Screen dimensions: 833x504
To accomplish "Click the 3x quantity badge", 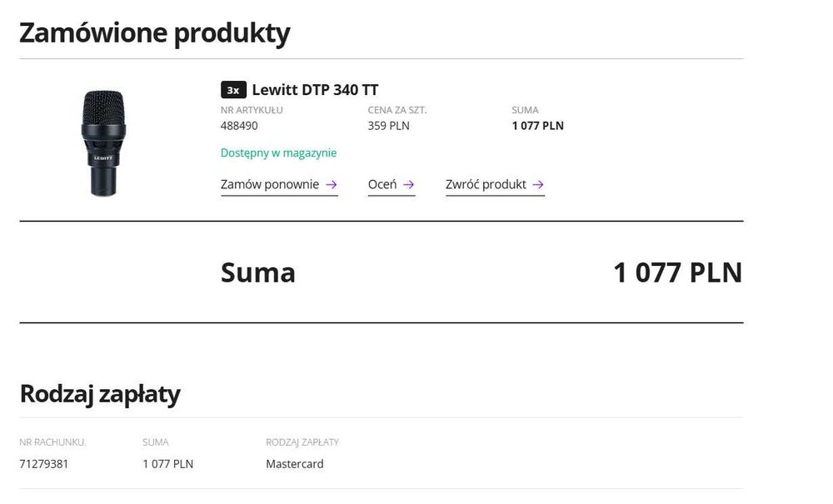I will coord(233,90).
